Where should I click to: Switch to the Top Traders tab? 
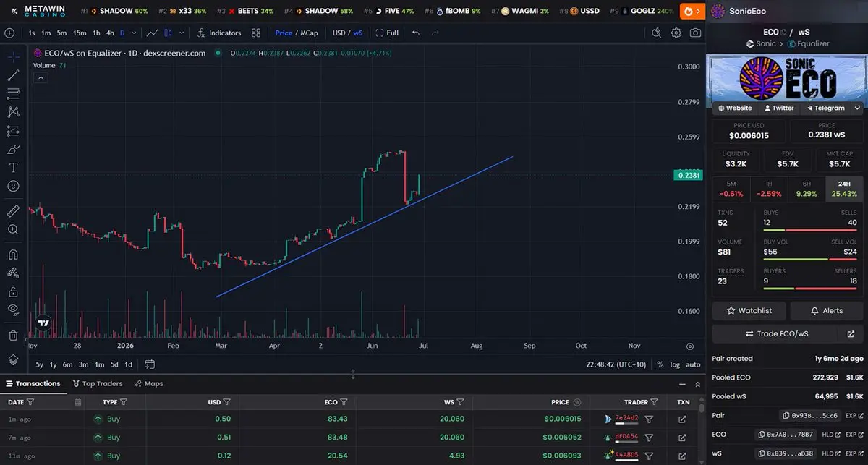pos(98,384)
